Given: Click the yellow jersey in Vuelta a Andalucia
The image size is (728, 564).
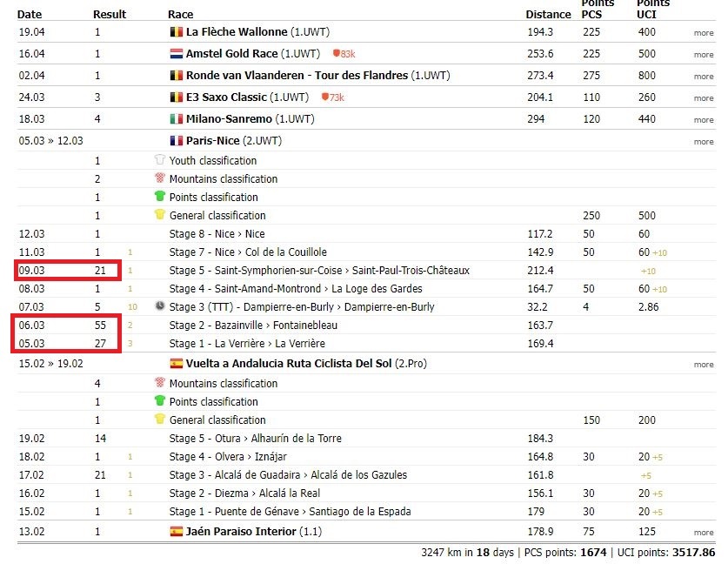Looking at the screenshot, I should point(160,419).
